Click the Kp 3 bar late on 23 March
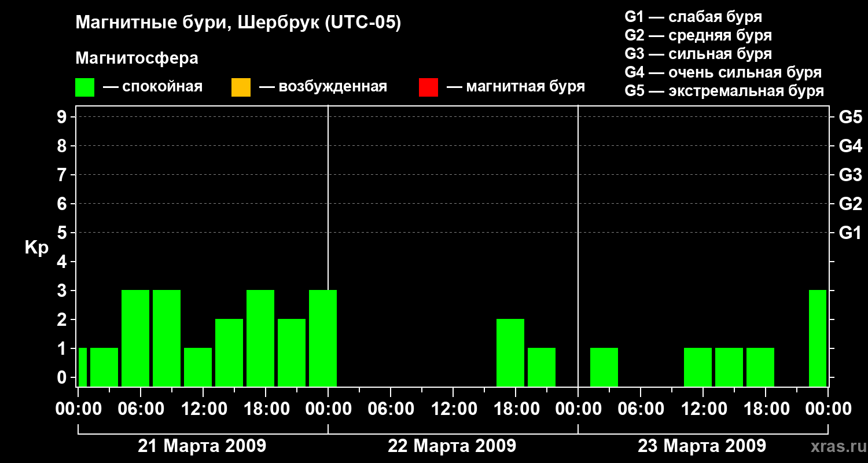Viewport: 868px width, 463px height. pos(818,338)
